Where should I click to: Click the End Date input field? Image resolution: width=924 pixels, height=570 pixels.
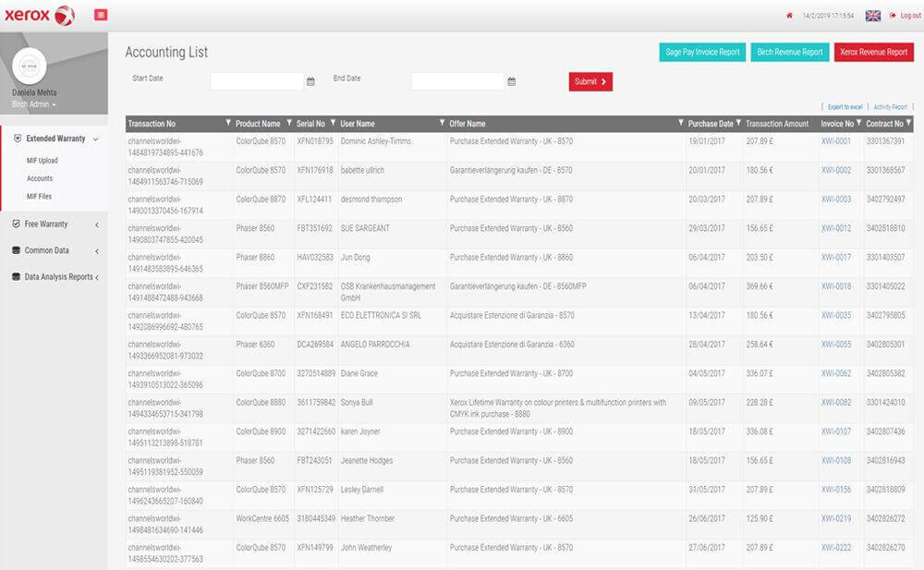pyautogui.click(x=458, y=81)
